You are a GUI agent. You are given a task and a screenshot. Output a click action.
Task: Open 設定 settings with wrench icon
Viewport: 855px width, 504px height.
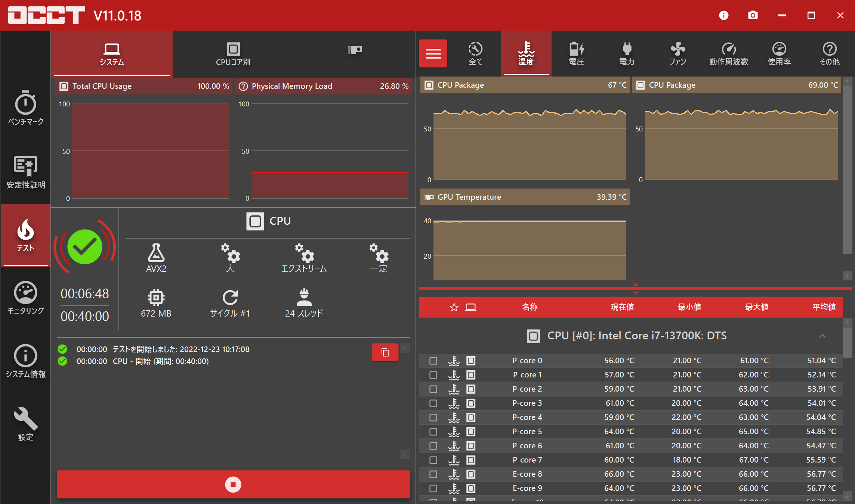click(25, 424)
